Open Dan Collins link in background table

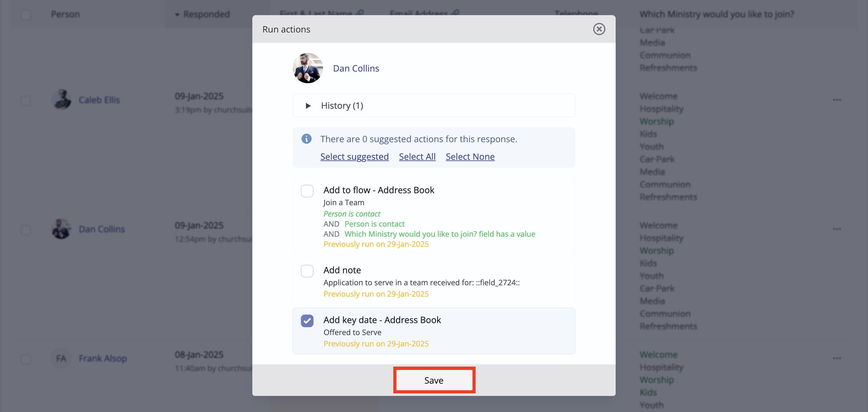click(x=102, y=229)
